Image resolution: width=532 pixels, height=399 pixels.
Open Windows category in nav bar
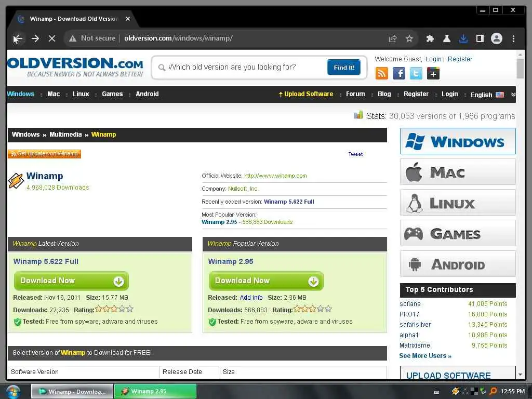click(21, 94)
